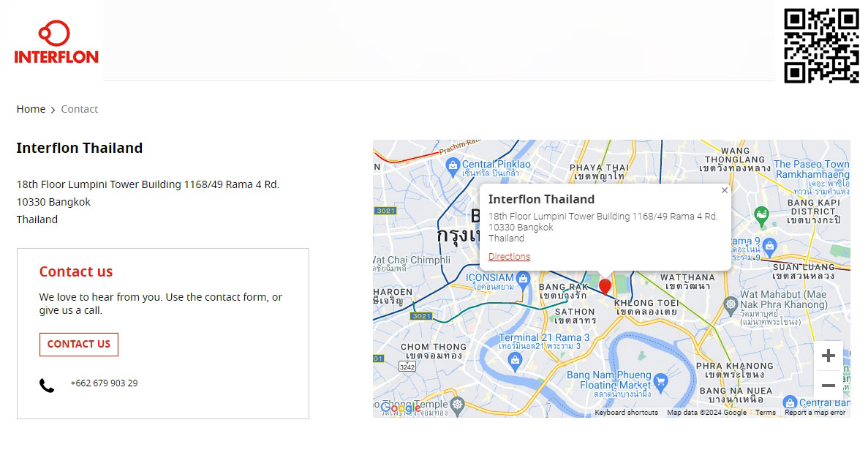The width and height of the screenshot is (868, 469).
Task: Click Terminal 21 Rama 3 marker icon
Action: pos(516,361)
